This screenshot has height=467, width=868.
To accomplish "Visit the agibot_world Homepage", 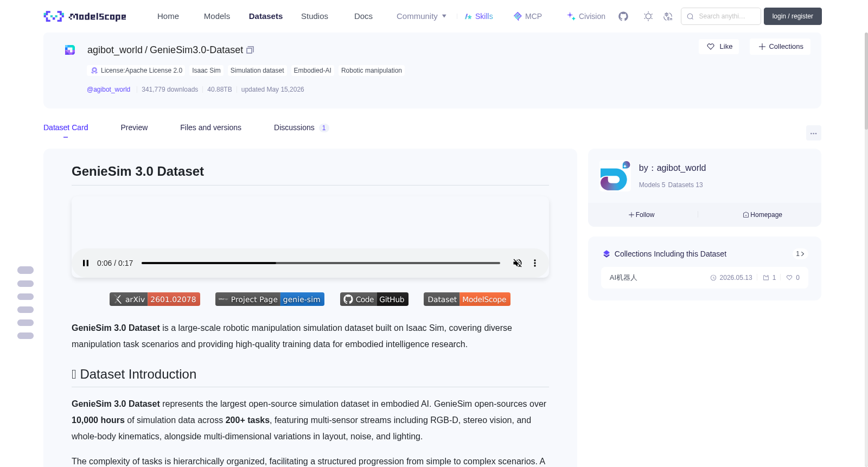I will click(x=762, y=215).
